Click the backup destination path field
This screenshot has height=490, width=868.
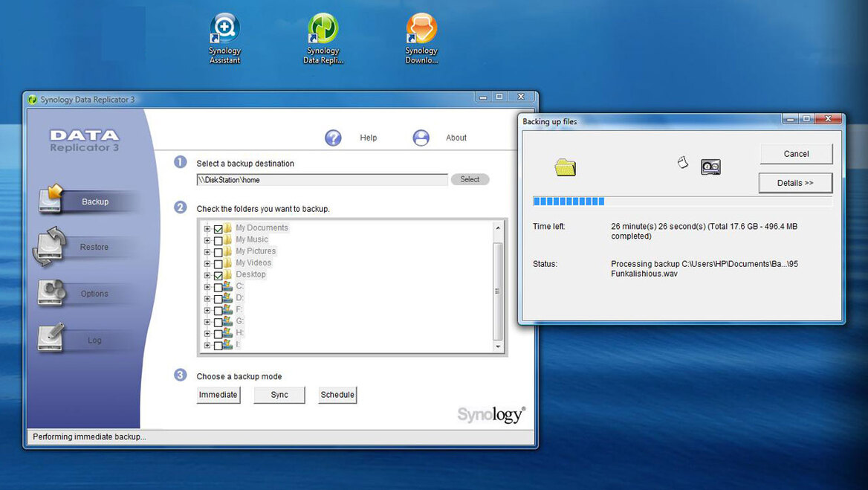[323, 180]
